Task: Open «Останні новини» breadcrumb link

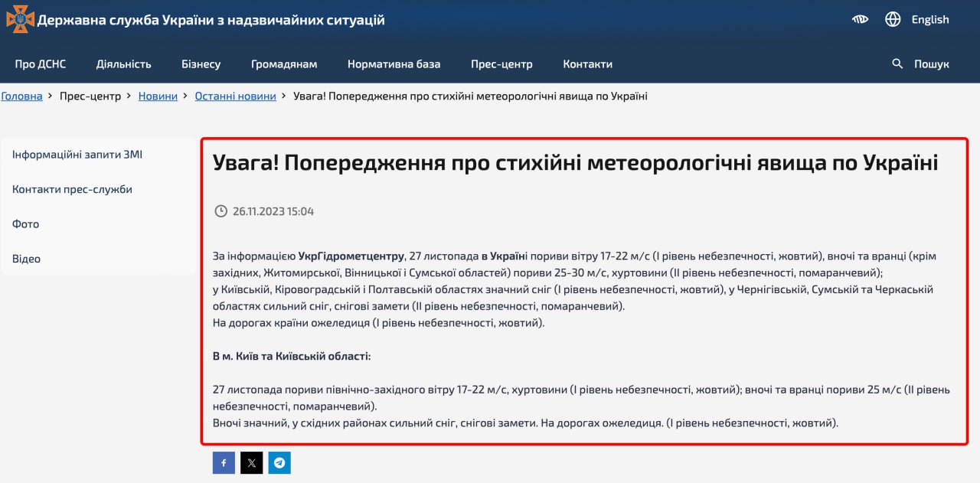Action: [x=235, y=96]
